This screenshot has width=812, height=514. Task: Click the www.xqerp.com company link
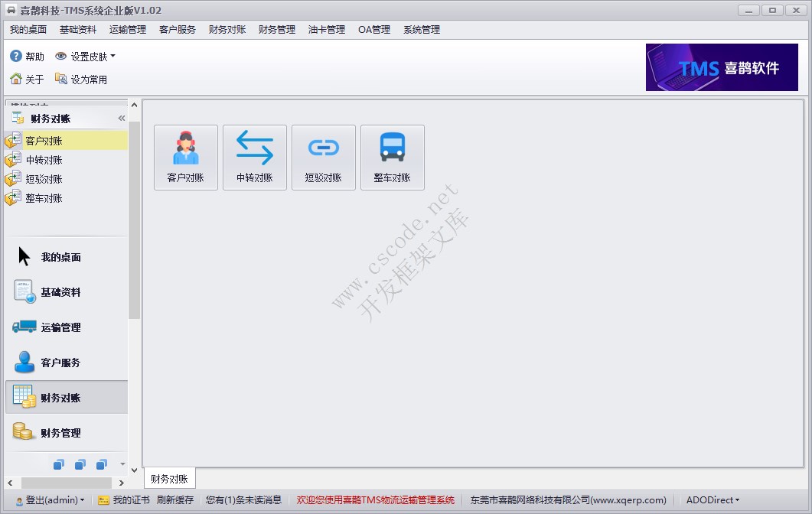(x=568, y=500)
